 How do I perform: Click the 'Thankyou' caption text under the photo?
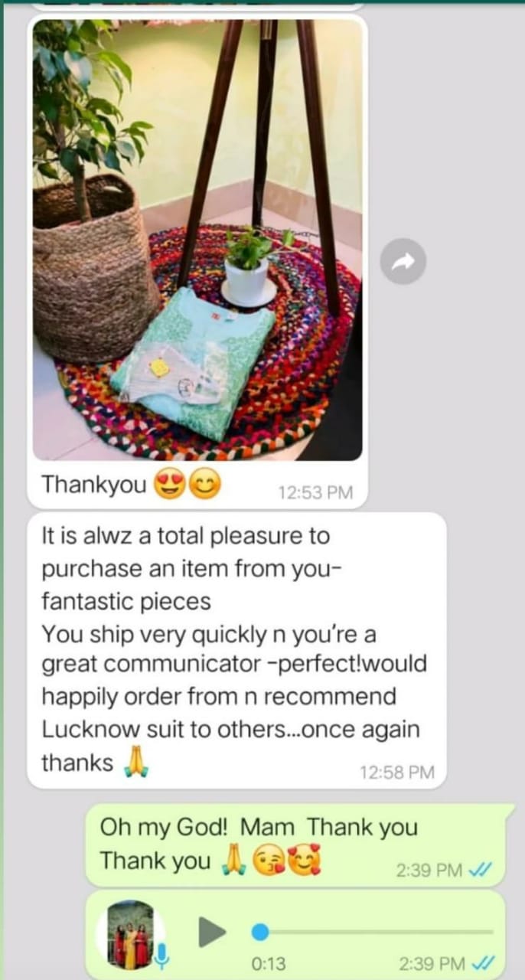tap(93, 485)
